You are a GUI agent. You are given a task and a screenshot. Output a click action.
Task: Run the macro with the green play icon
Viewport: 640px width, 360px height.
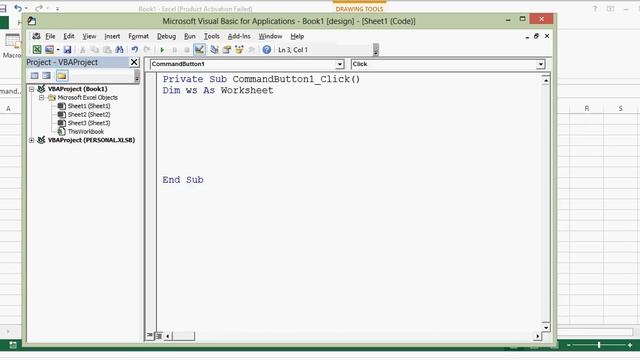[162, 50]
